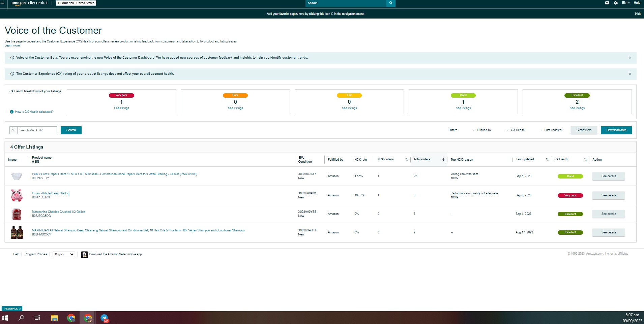Click the Search title, ASIN input field

click(37, 130)
